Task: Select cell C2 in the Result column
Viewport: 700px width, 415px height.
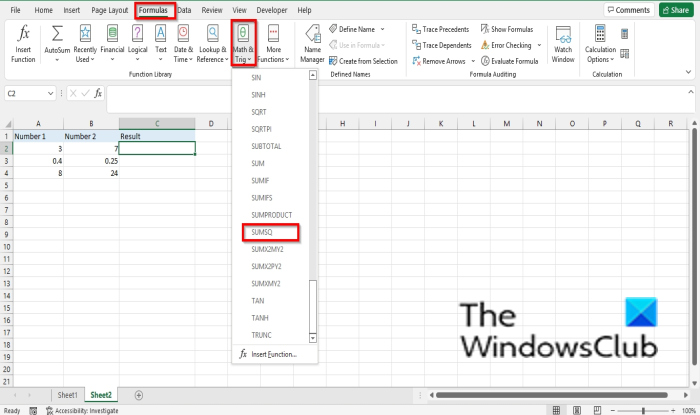Action: point(157,148)
